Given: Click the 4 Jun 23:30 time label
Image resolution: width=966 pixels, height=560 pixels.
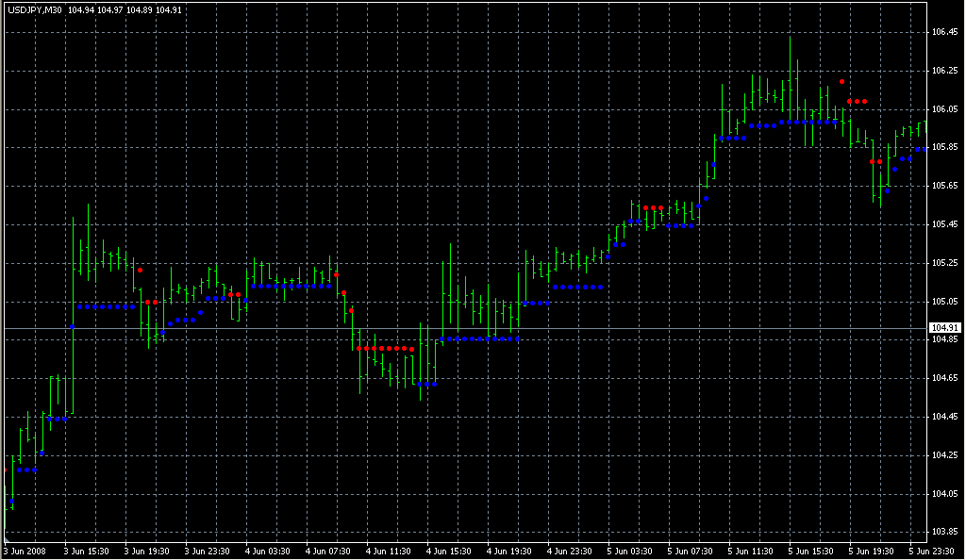Looking at the screenshot, I should click(570, 551).
